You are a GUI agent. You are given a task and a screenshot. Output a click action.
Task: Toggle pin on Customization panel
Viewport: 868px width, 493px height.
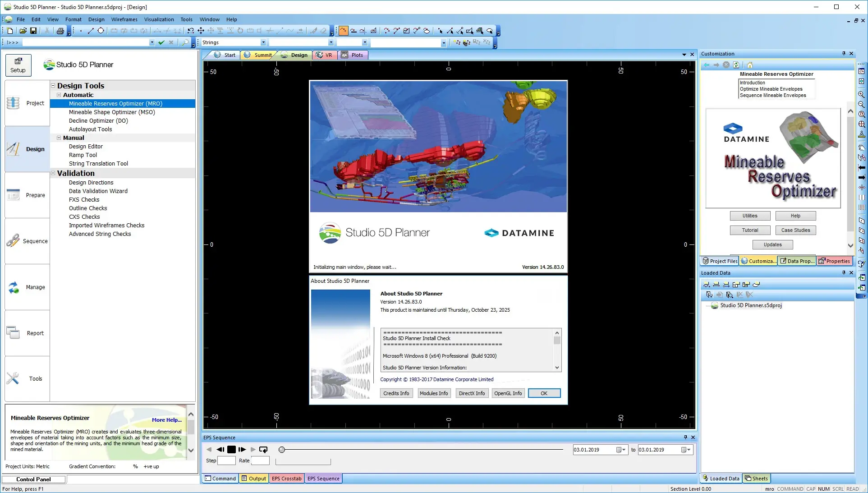[x=844, y=54]
